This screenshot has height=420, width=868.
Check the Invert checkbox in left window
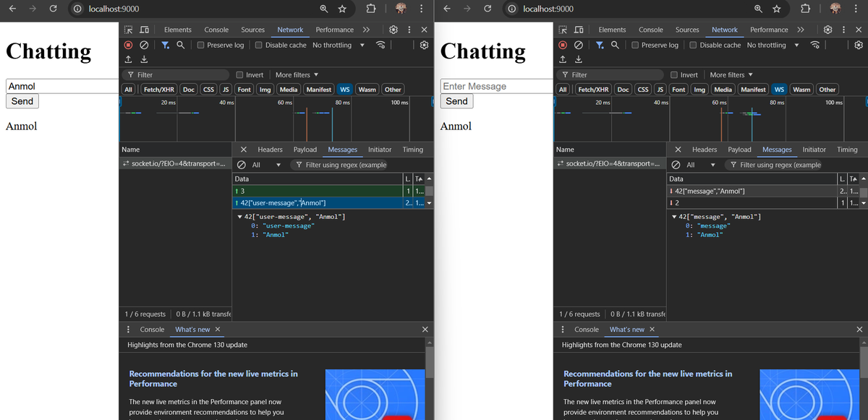[240, 74]
